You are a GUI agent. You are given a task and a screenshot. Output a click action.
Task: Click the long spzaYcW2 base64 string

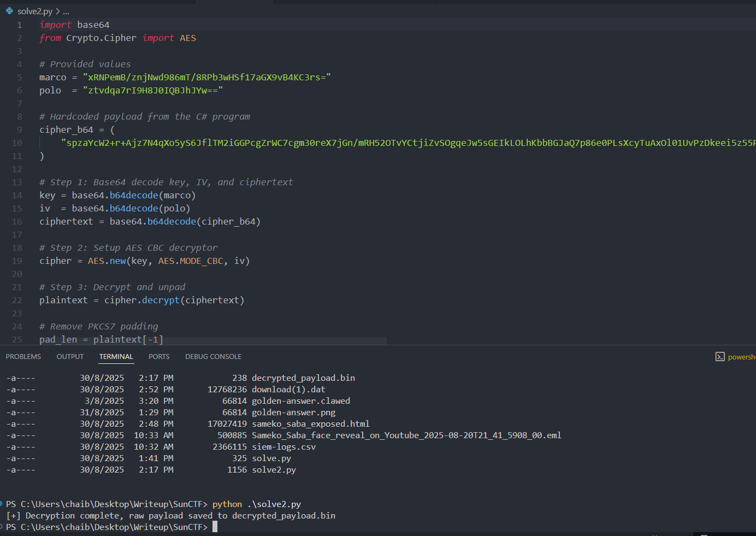pos(409,143)
